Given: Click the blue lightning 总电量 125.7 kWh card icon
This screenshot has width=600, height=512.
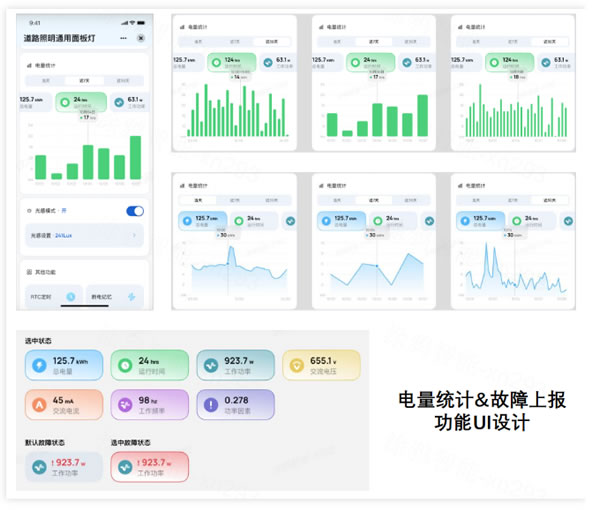Looking at the screenshot, I should click(39, 364).
